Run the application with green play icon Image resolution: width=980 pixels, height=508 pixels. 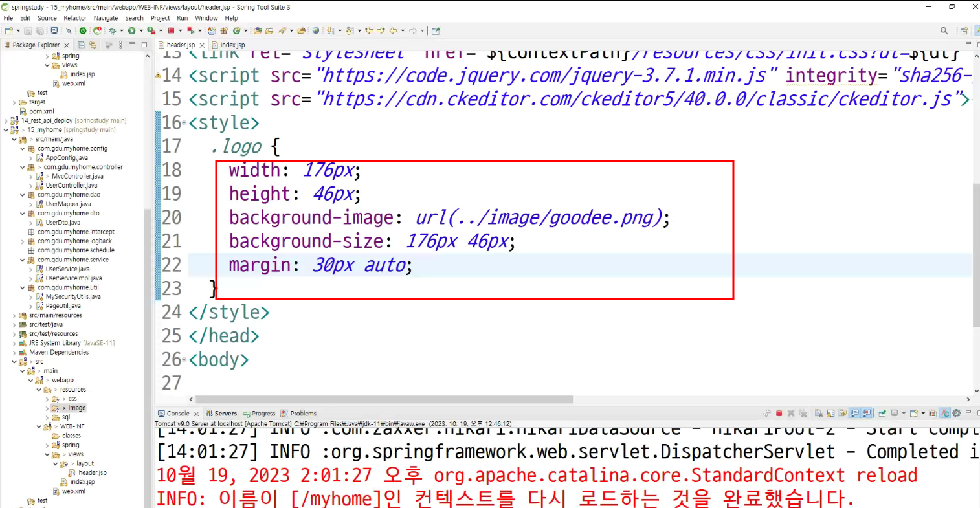[131, 30]
